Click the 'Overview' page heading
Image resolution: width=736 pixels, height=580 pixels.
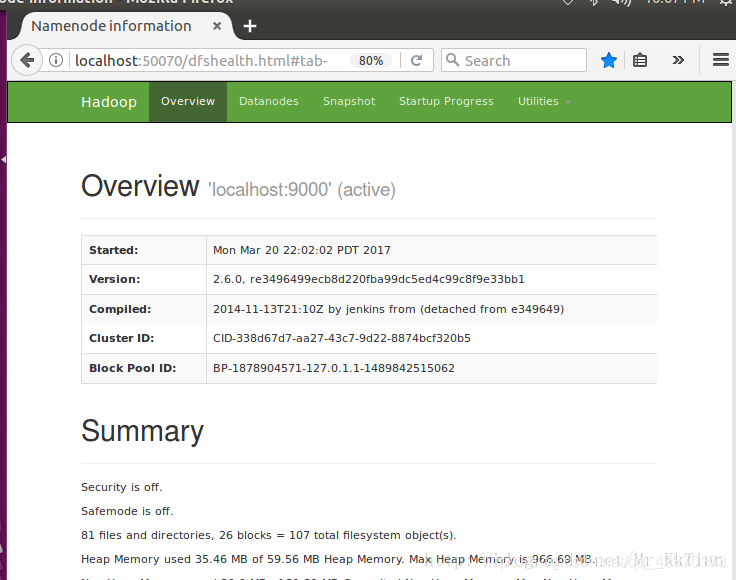click(140, 186)
